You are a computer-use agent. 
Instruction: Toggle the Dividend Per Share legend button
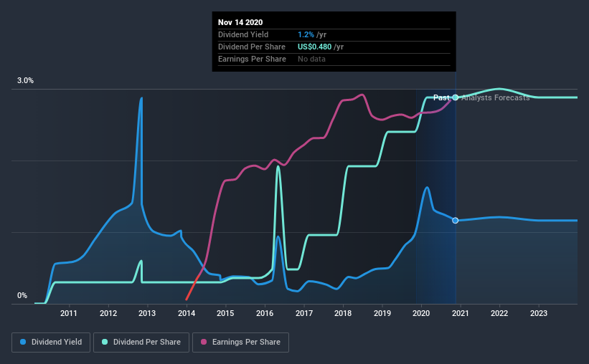pos(141,343)
